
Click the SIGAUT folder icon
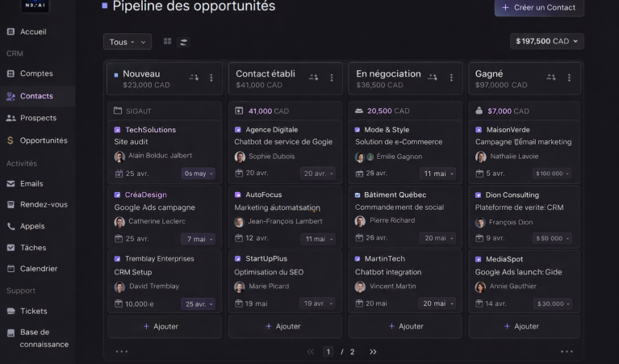point(118,111)
